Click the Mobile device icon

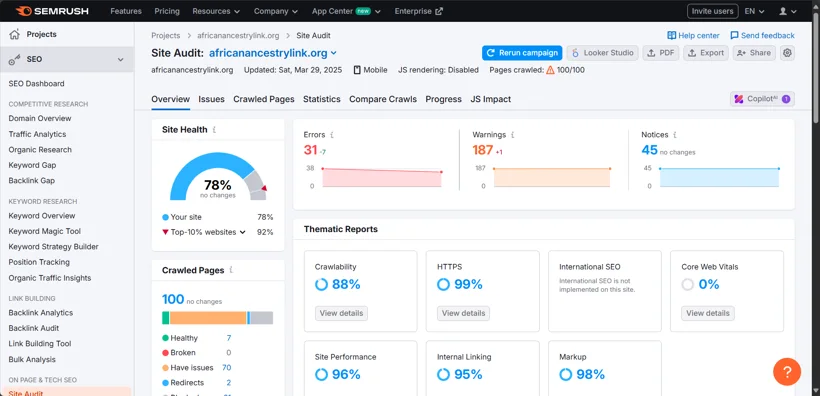click(x=357, y=70)
